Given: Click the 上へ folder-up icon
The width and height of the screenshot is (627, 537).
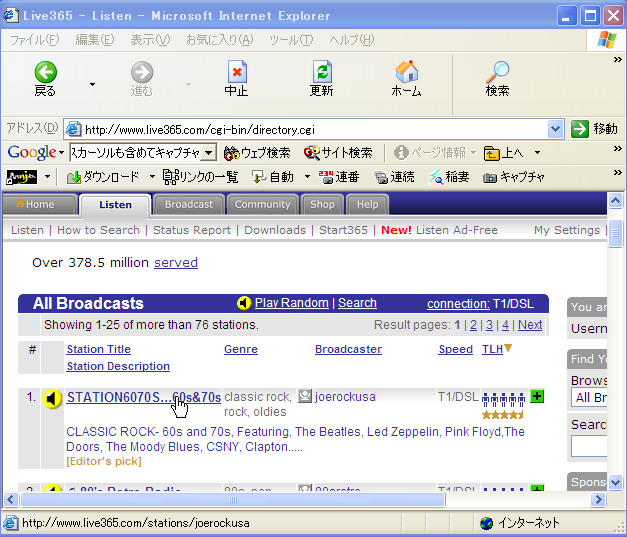Looking at the screenshot, I should click(x=491, y=153).
